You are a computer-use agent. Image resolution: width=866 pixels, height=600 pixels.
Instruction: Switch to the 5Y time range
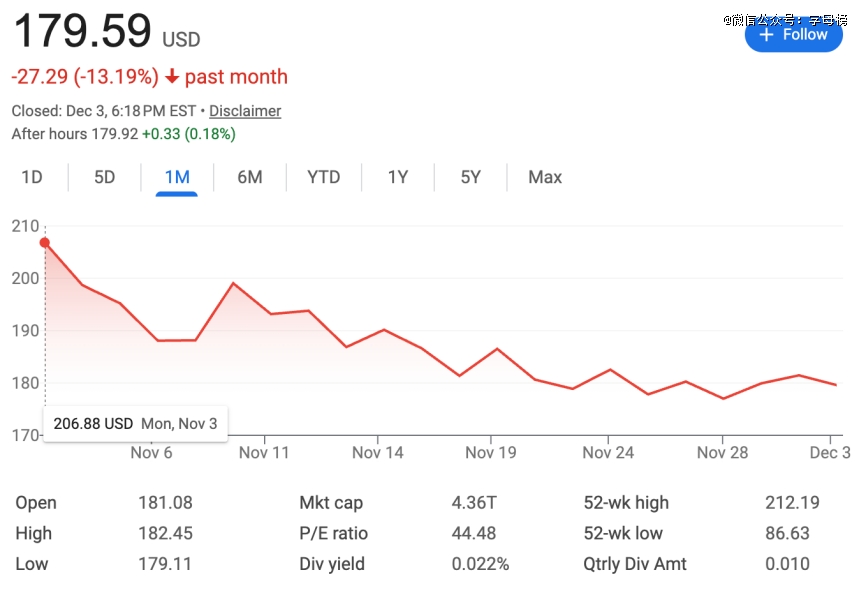pos(471,177)
